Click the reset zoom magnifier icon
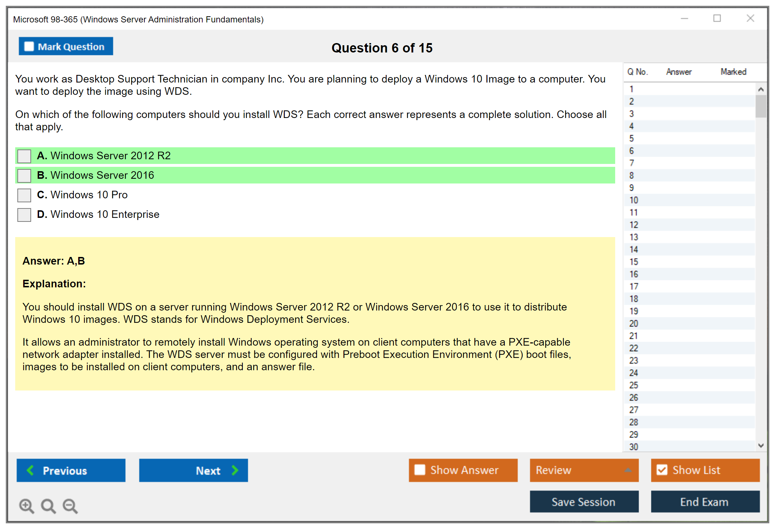 (48, 506)
